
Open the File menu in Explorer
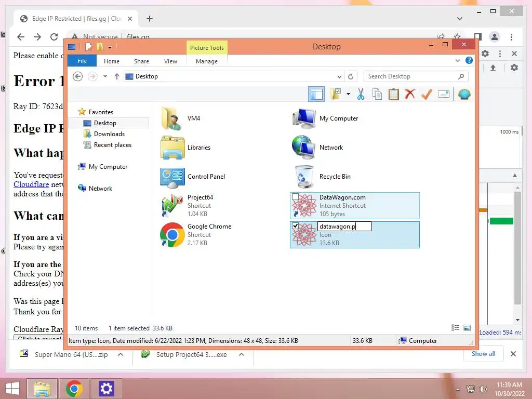[x=82, y=61]
